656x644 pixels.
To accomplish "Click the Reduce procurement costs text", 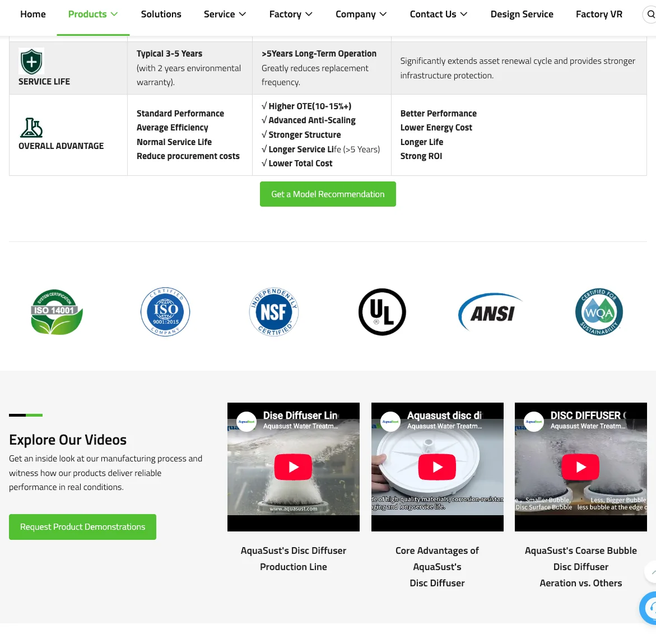I will coord(188,156).
